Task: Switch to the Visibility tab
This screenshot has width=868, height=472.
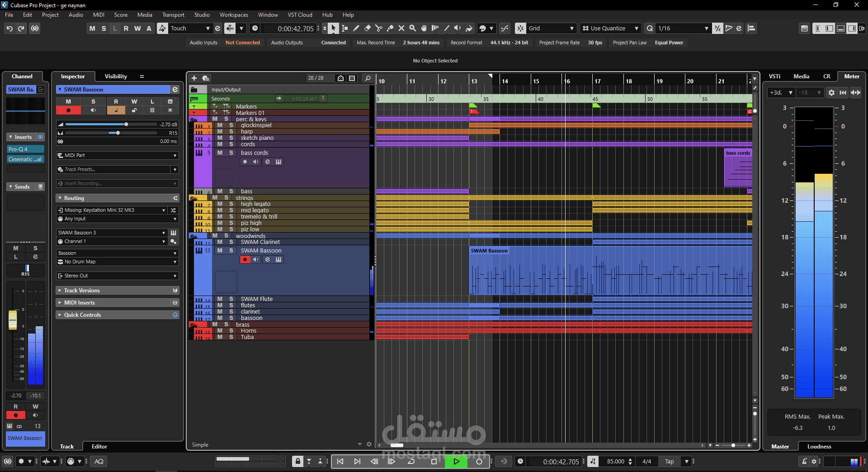Action: point(116,76)
